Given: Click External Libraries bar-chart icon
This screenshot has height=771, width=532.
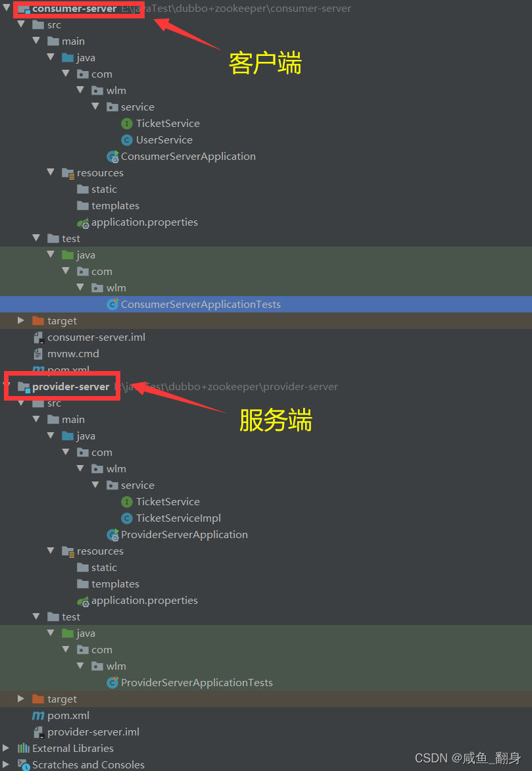Looking at the screenshot, I should coord(24,749).
